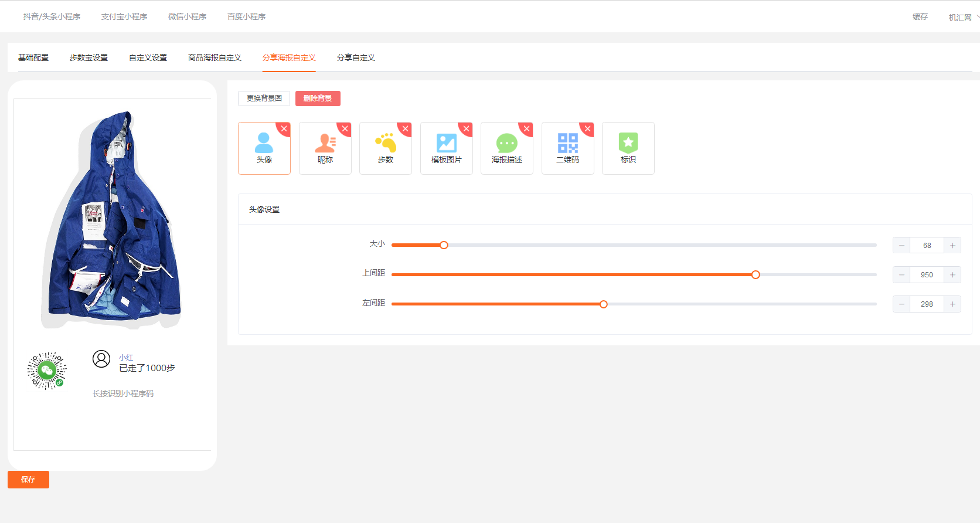
Task: Decrease the 左间距 value with minus
Action: click(901, 304)
